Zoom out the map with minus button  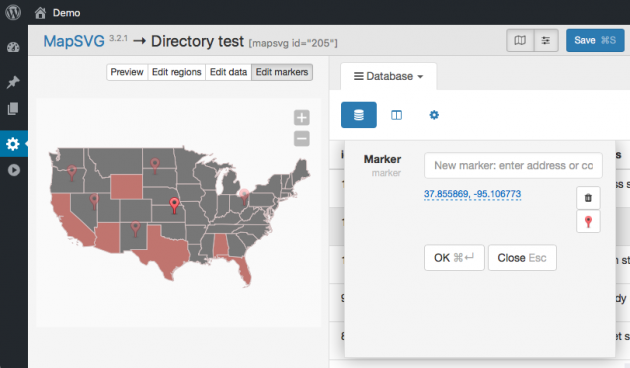[302, 139]
